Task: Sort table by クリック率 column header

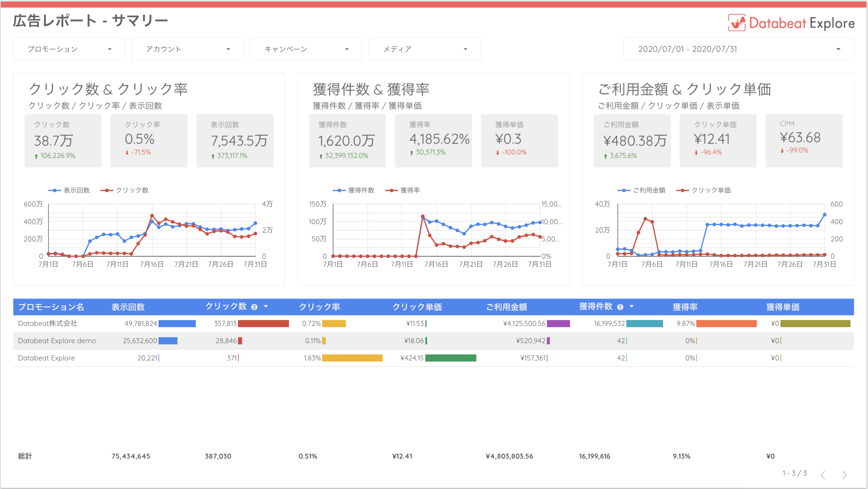Action: (319, 307)
